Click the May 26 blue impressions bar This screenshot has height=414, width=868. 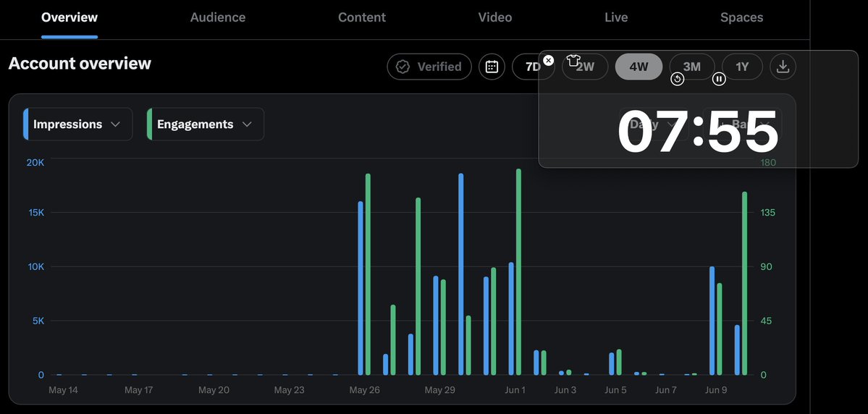click(361, 288)
